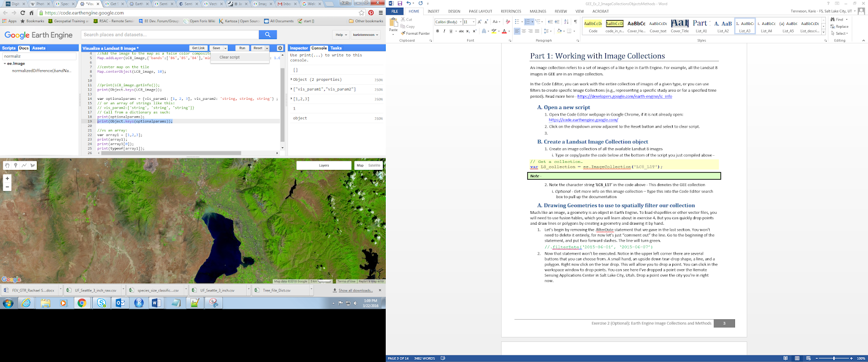Run the script with the Run button
Screen dimensions: 868x362
coord(242,48)
